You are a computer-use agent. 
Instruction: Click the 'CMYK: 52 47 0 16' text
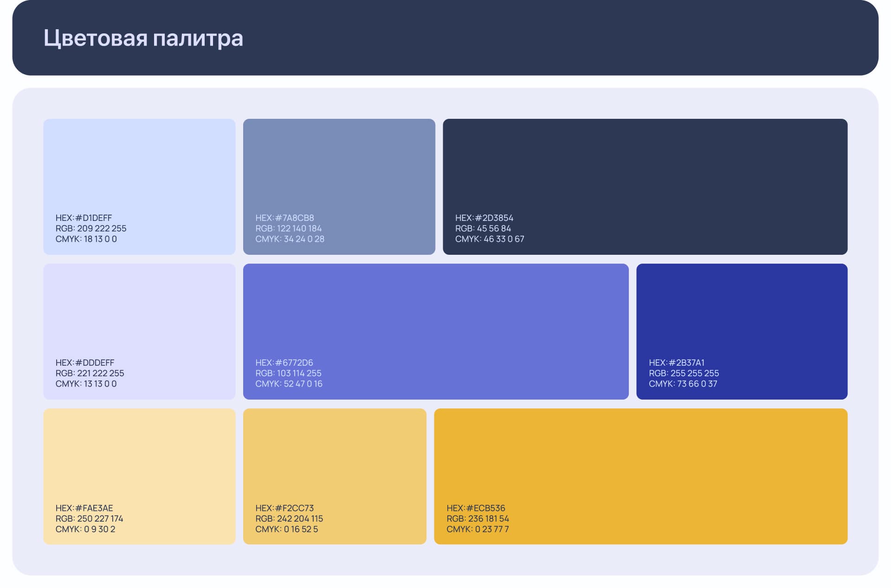[x=289, y=384]
